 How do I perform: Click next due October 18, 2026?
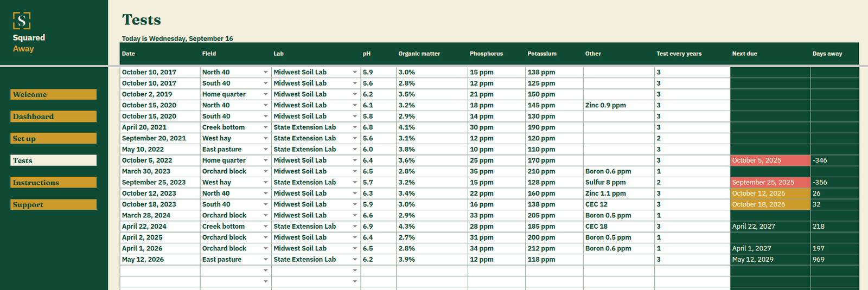click(770, 204)
